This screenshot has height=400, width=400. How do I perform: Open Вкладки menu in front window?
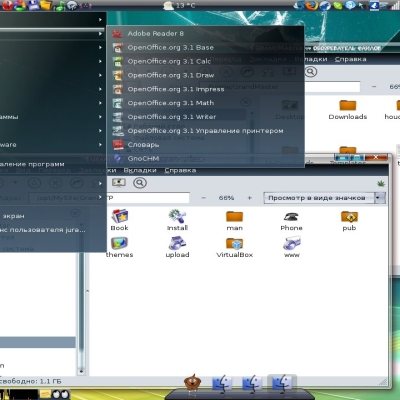click(x=140, y=170)
